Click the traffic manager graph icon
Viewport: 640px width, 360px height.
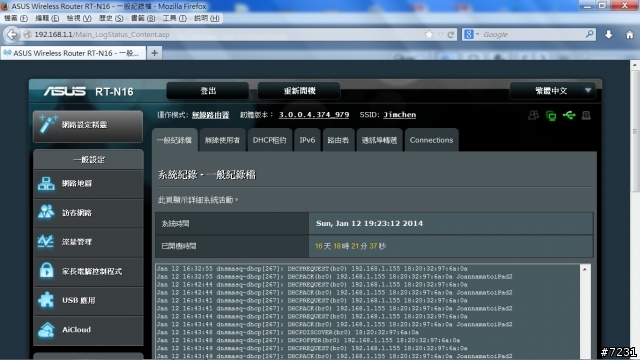(46, 242)
